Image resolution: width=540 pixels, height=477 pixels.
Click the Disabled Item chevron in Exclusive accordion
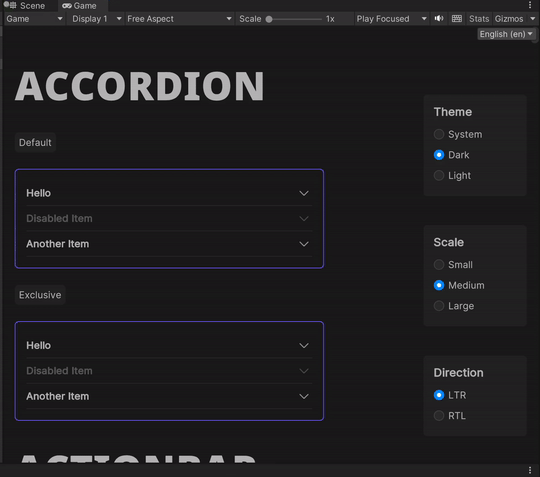point(304,371)
